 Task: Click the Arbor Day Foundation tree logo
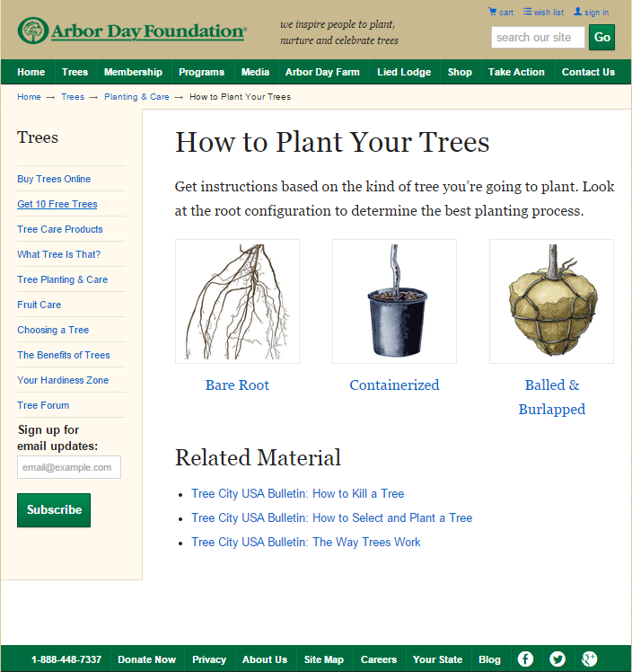pyautogui.click(x=33, y=31)
